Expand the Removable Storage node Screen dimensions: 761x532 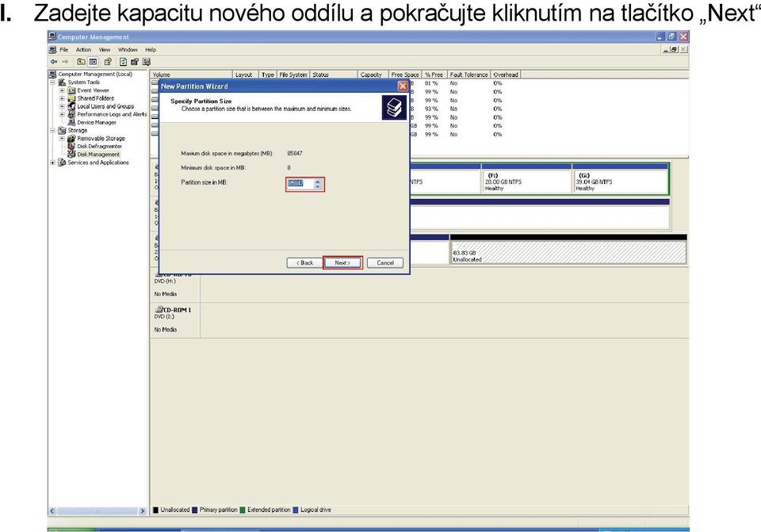coord(62,138)
